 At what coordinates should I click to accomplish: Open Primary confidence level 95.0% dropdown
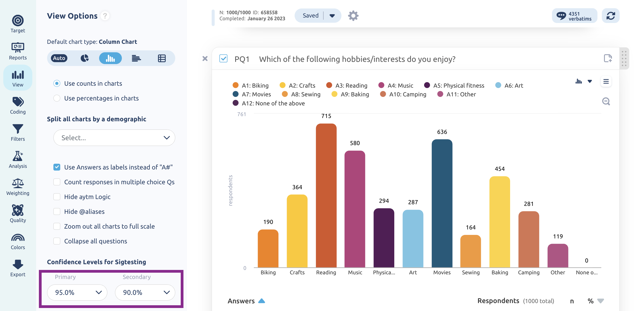point(77,292)
